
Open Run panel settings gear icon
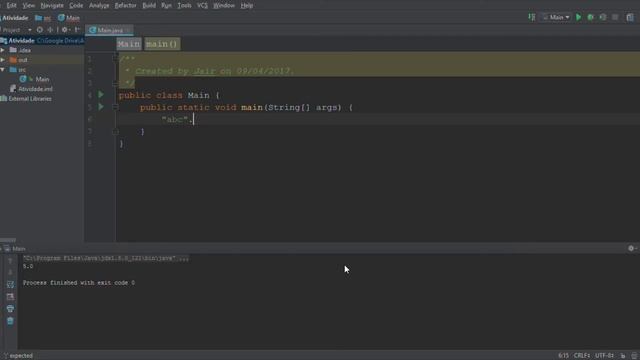pyautogui.click(x=631, y=248)
